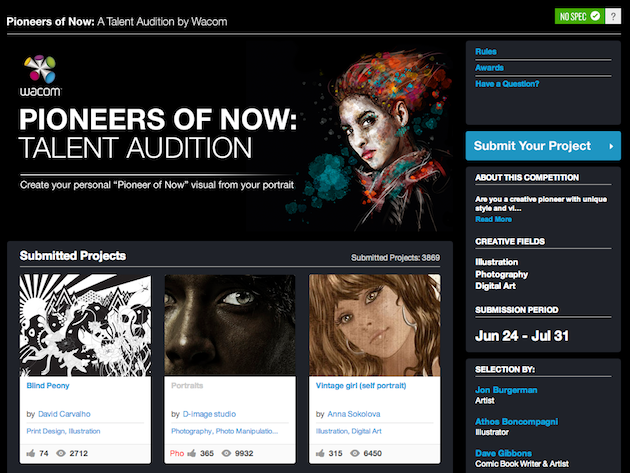Click Photography under Creative Fields
The height and width of the screenshot is (473, 630).
tap(501, 274)
